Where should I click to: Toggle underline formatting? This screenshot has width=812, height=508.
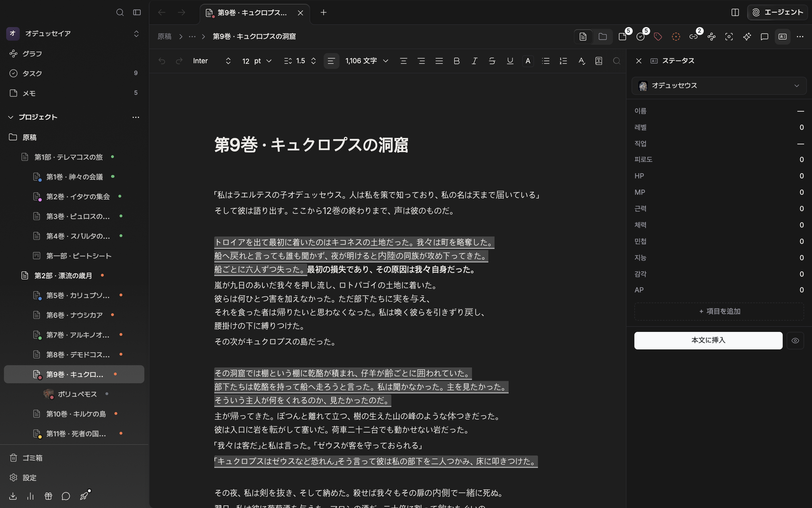tap(510, 61)
